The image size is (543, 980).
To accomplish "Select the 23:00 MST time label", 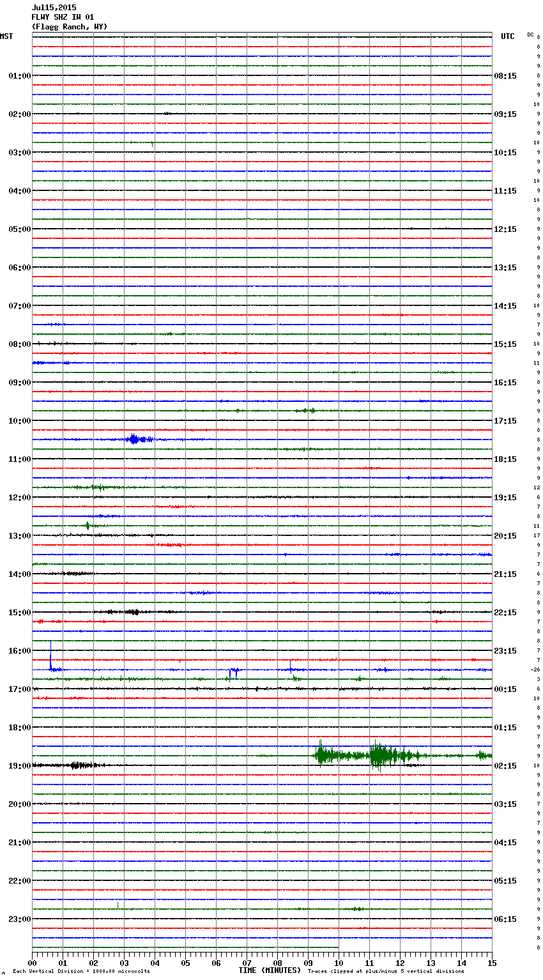I will 19,919.
